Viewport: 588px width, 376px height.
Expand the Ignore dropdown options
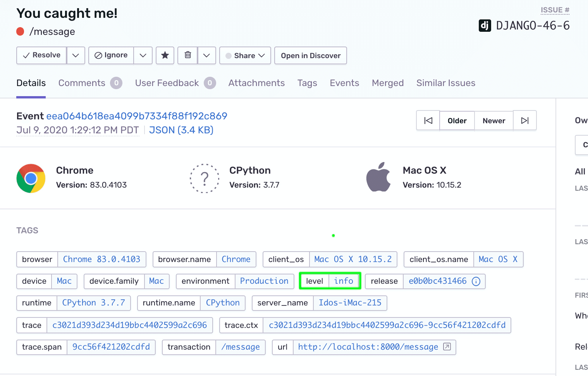(x=143, y=55)
